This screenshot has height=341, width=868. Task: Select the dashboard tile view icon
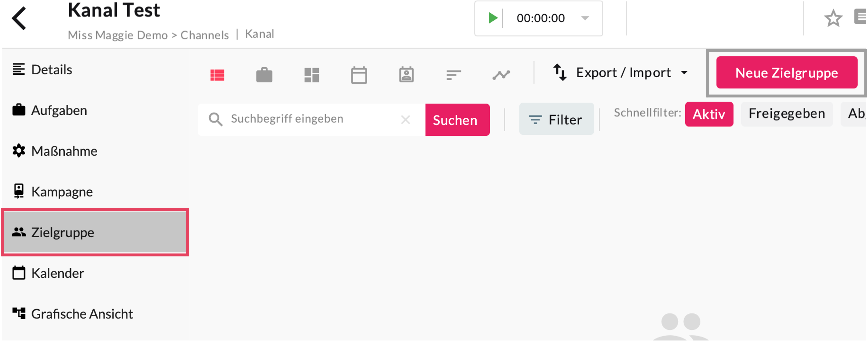pos(312,75)
